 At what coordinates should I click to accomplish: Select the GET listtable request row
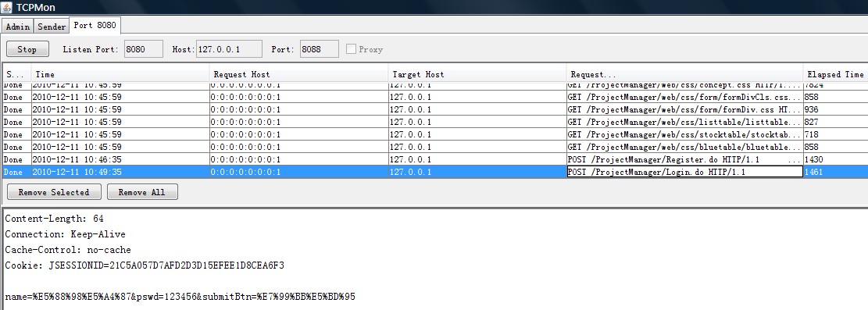pos(434,122)
